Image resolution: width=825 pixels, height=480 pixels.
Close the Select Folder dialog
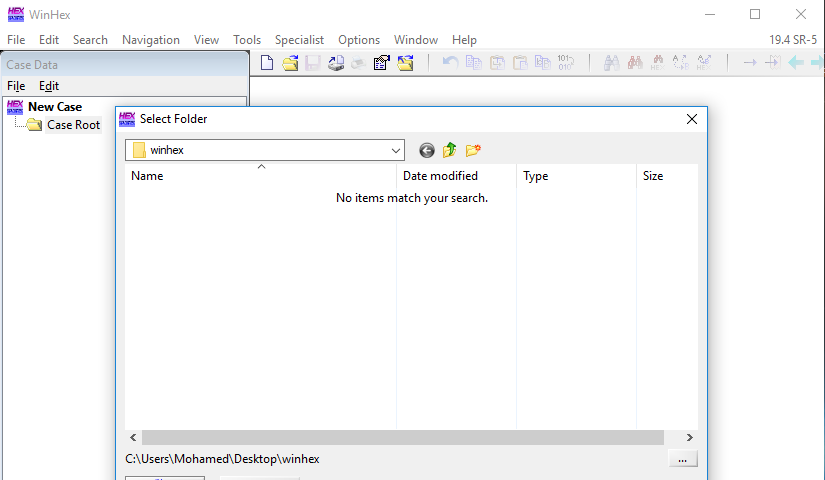[692, 119]
